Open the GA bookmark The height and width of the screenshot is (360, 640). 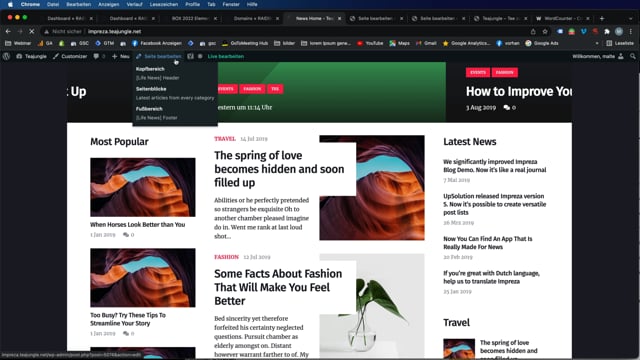click(45, 43)
